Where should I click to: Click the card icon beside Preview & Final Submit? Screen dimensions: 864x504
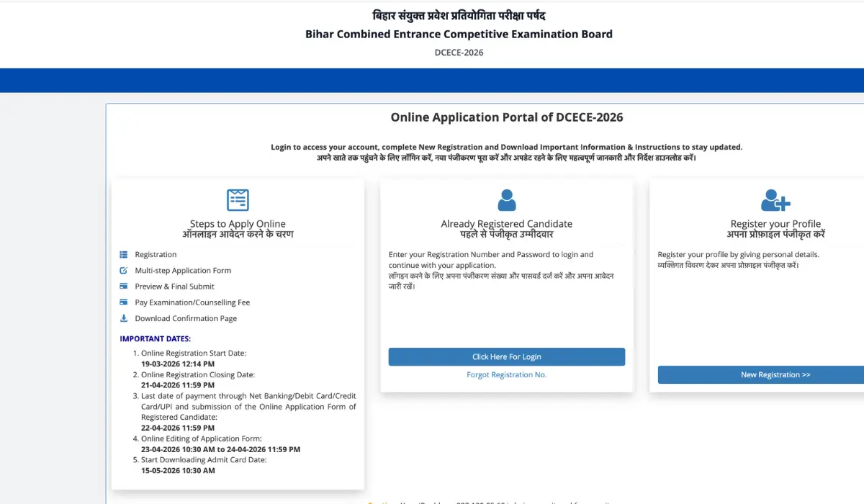(123, 287)
